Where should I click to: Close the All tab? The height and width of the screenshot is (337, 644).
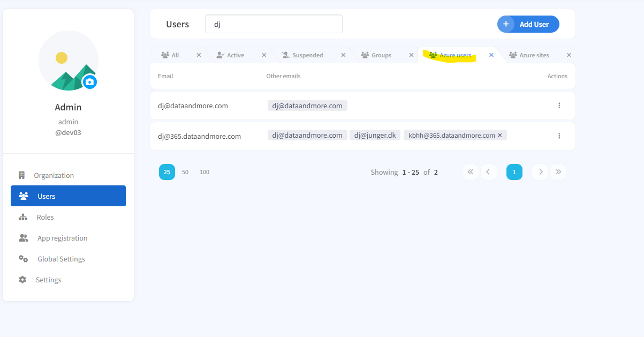pyautogui.click(x=199, y=55)
